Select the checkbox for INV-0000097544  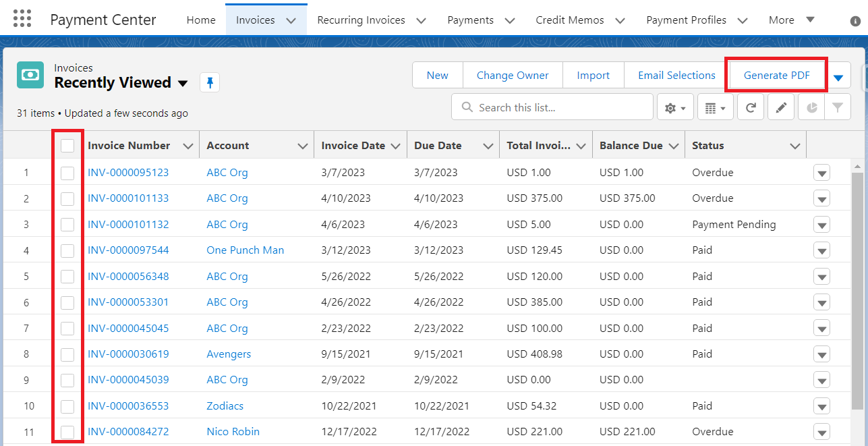67,250
